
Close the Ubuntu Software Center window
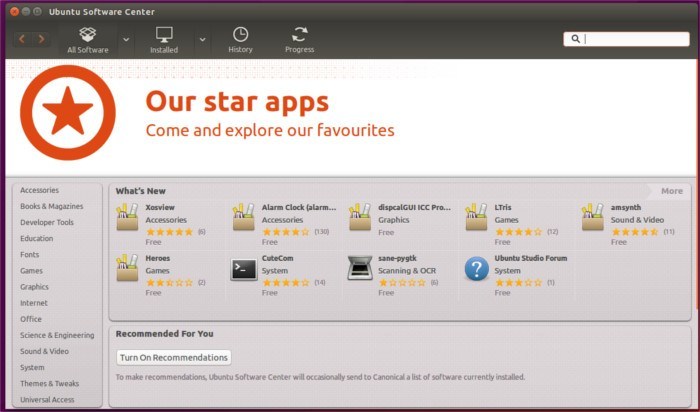point(14,12)
